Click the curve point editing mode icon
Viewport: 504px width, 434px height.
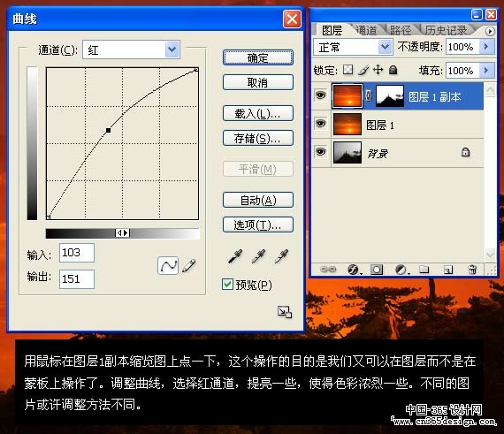[168, 265]
